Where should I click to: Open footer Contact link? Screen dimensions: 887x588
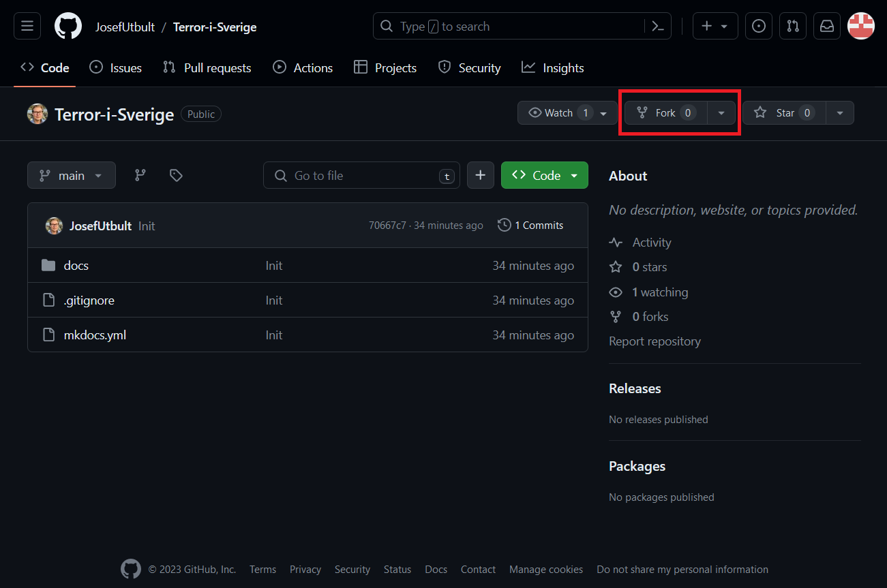click(478, 569)
